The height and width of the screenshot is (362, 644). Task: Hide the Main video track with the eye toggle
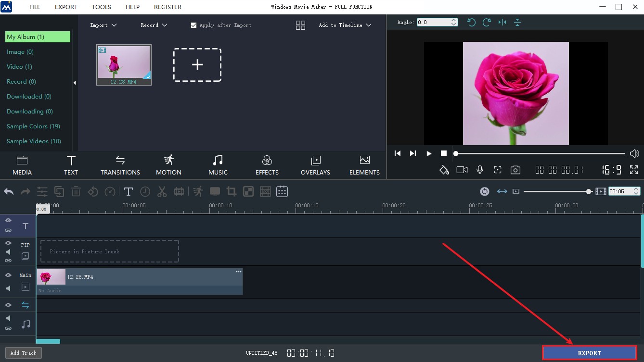pyautogui.click(x=8, y=275)
